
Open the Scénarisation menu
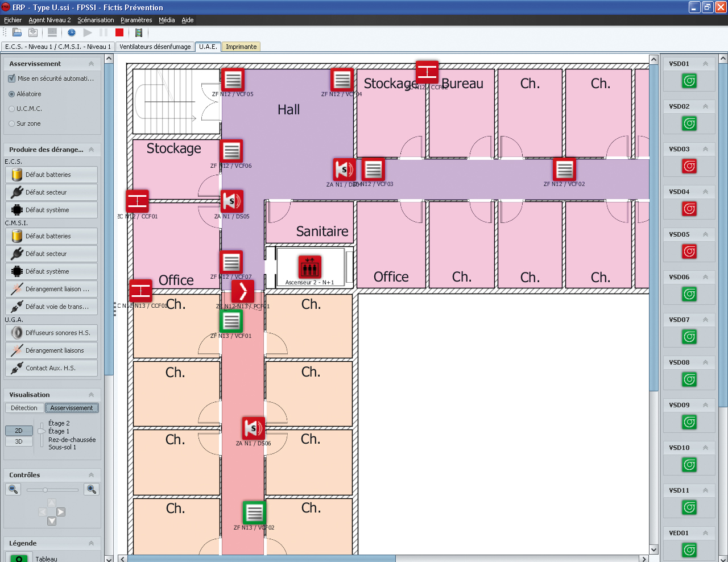pyautogui.click(x=96, y=20)
